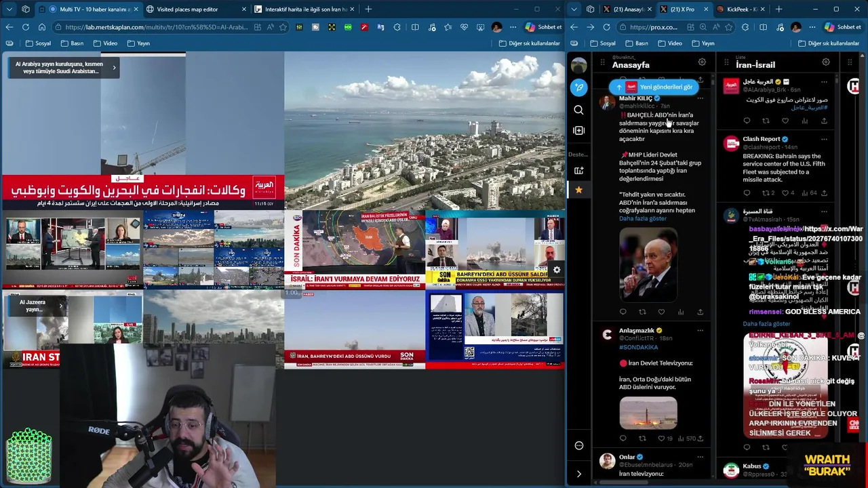This screenshot has width=868, height=488.
Task: Open the #SONDAKİKA hashtag link
Action: 638,347
